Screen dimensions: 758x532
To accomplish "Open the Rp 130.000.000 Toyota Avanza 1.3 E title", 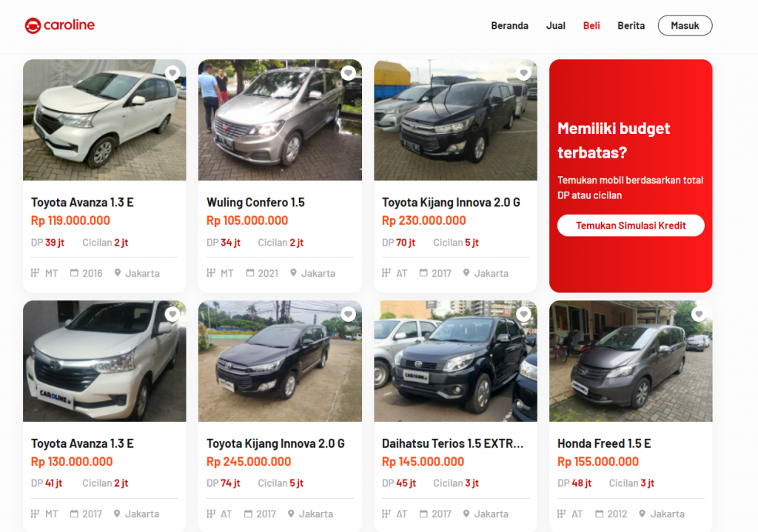I will coord(82,443).
